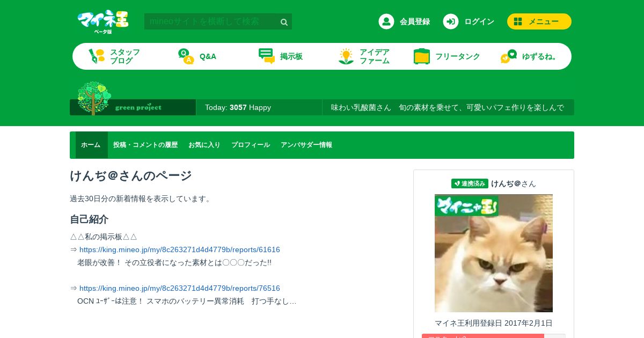Open the スタッフブログ pen icon
The width and height of the screenshot is (644, 338).
point(97,56)
